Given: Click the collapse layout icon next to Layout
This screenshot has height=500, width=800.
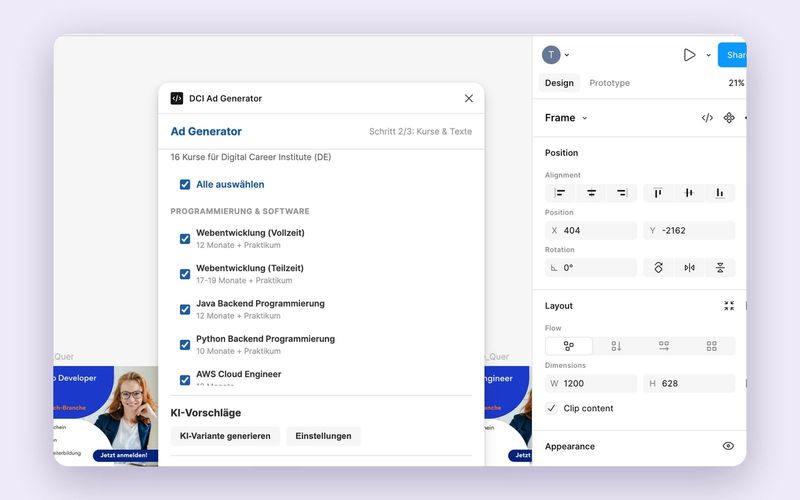Looking at the screenshot, I should click(x=729, y=306).
